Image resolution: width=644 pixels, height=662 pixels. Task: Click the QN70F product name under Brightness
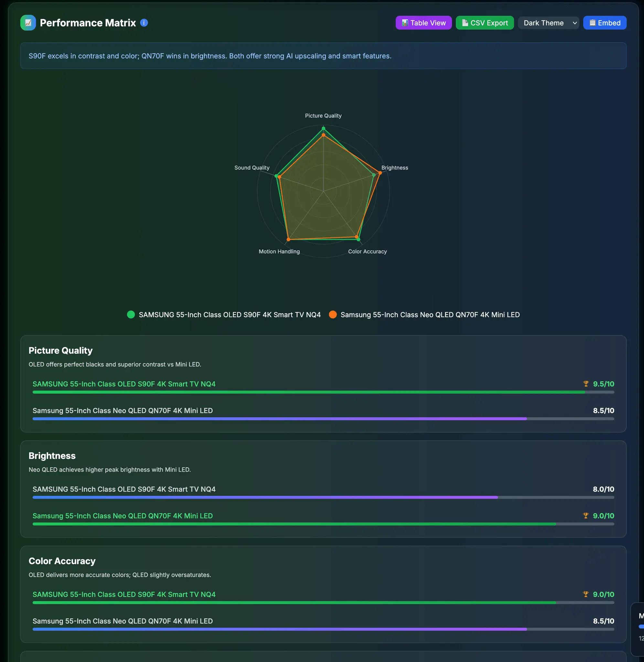tap(123, 516)
